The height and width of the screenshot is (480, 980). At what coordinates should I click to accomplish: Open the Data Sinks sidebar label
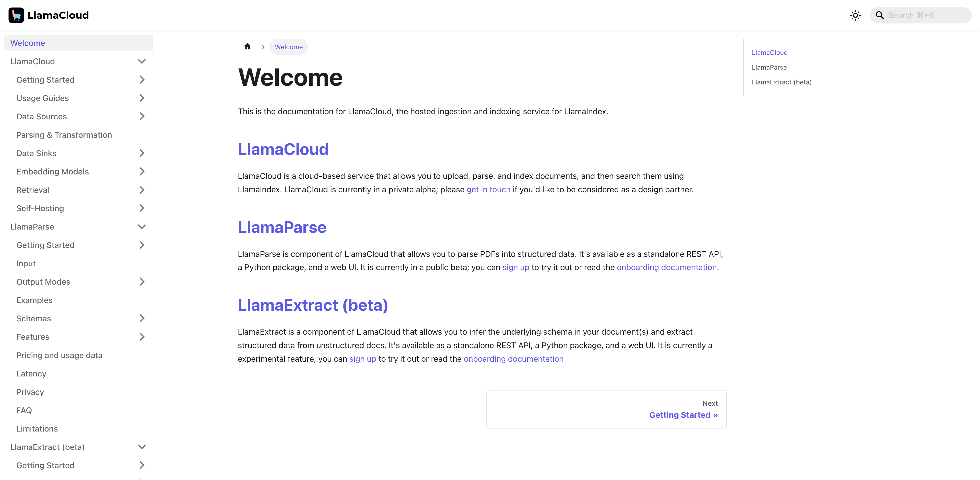tap(36, 153)
